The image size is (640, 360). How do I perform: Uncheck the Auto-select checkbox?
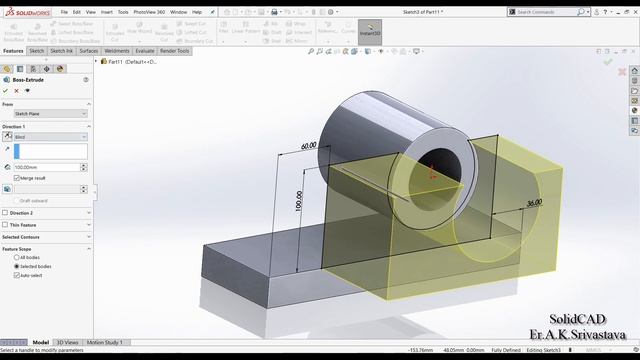point(17,275)
